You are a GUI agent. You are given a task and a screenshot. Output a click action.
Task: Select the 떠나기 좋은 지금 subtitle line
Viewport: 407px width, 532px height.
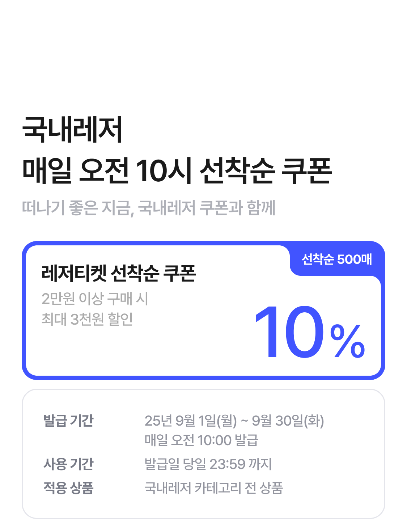149,208
